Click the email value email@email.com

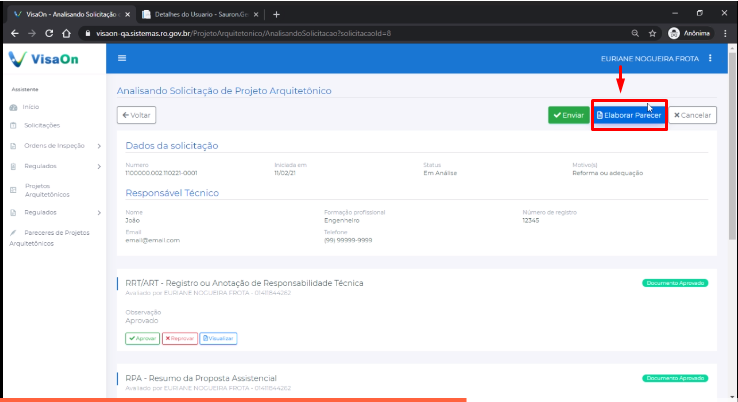(x=152, y=240)
